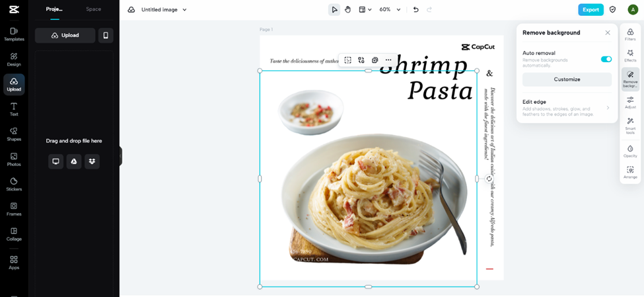Expand the Edit edge section

tap(567, 108)
